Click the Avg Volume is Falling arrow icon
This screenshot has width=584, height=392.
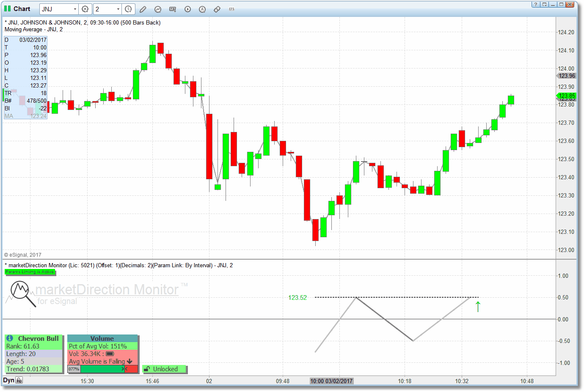pyautogui.click(x=129, y=362)
